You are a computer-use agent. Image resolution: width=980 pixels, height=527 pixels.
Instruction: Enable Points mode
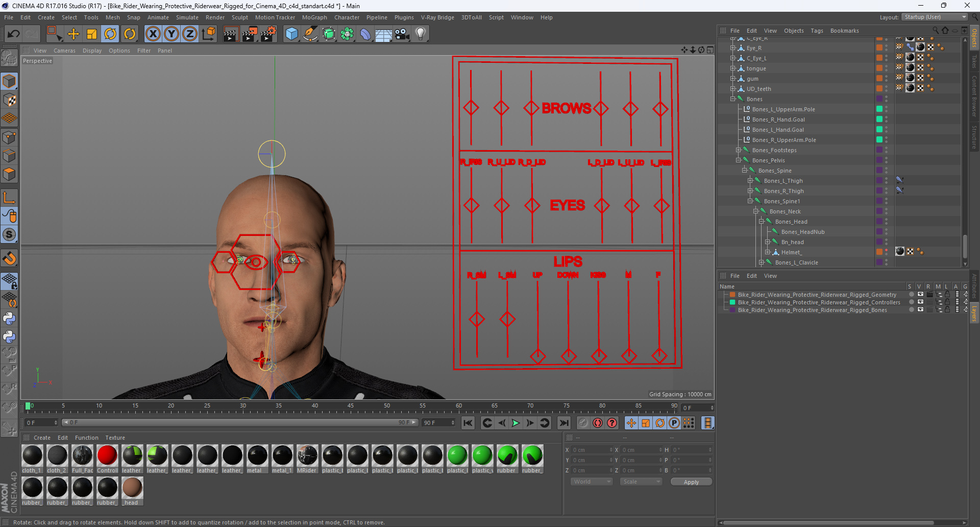(9, 137)
